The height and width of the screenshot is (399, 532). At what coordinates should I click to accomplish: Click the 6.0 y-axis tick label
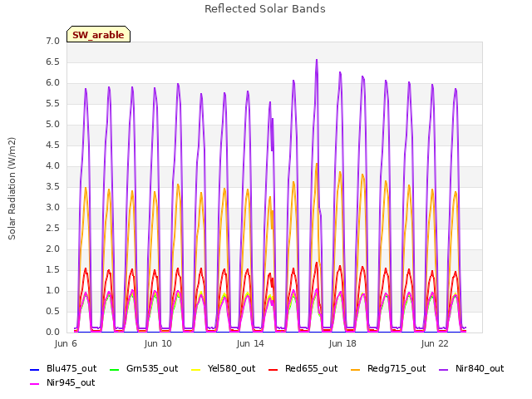(52, 83)
